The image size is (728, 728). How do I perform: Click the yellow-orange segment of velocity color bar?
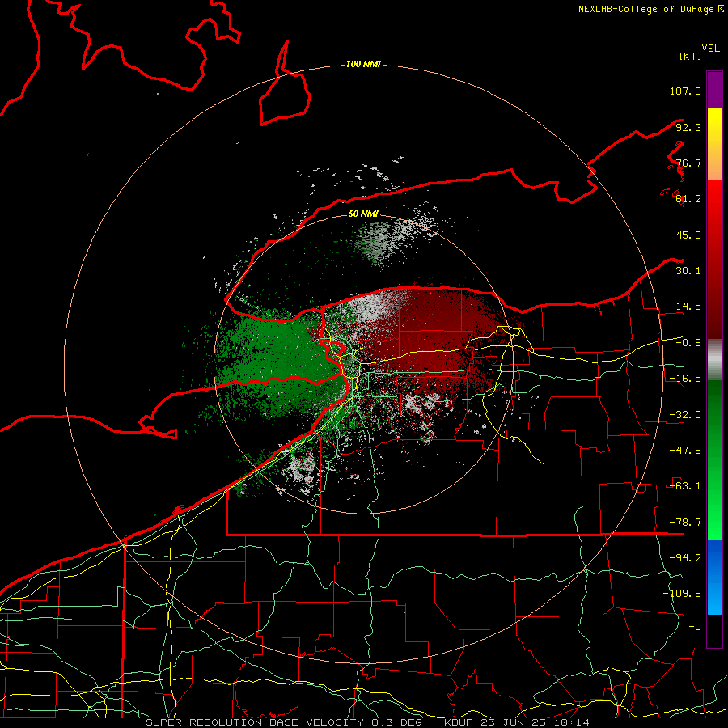(714, 144)
